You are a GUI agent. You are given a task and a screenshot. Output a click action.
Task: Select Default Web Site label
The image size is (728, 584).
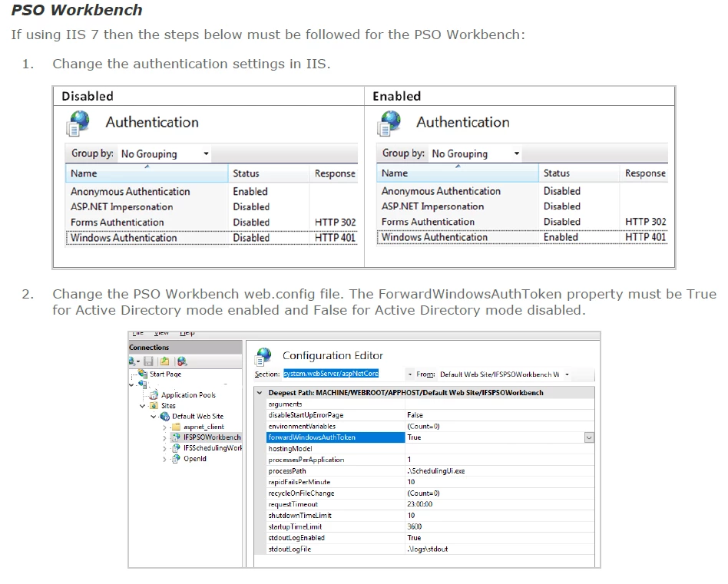(198, 416)
